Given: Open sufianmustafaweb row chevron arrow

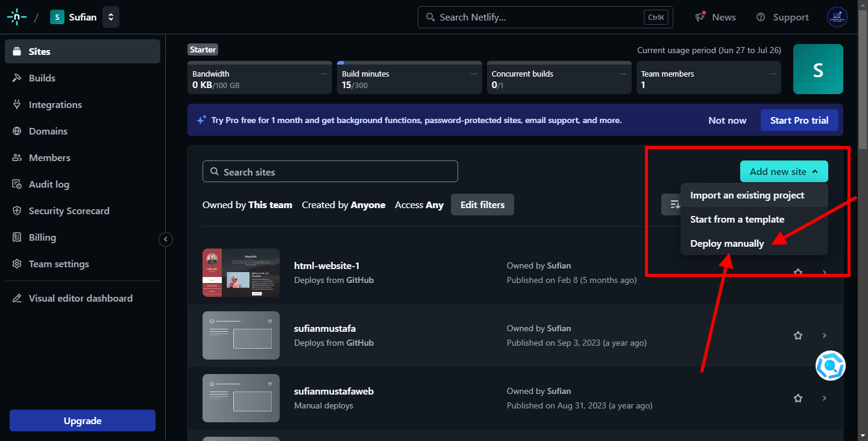Looking at the screenshot, I should point(825,398).
